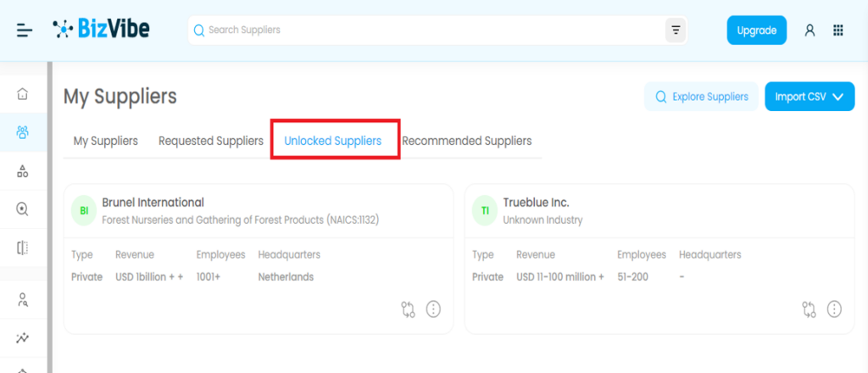
Task: Select the suppliers people sidebar icon
Action: click(23, 131)
